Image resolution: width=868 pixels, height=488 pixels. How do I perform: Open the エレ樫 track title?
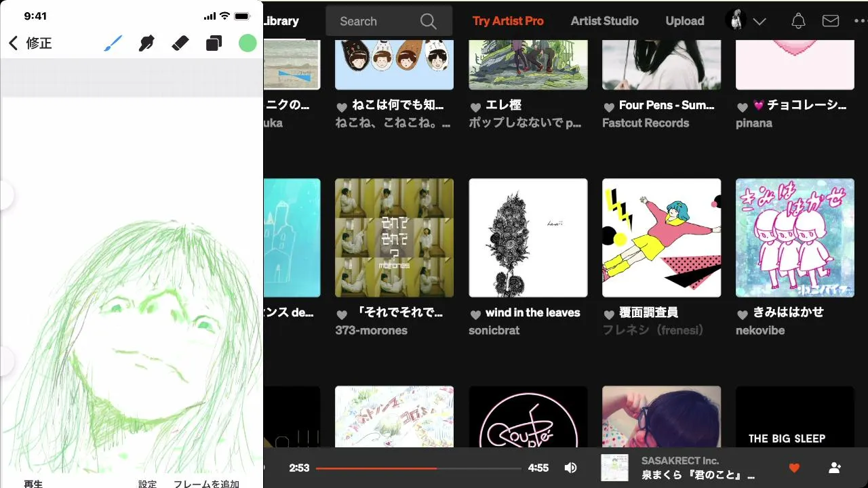pyautogui.click(x=503, y=105)
